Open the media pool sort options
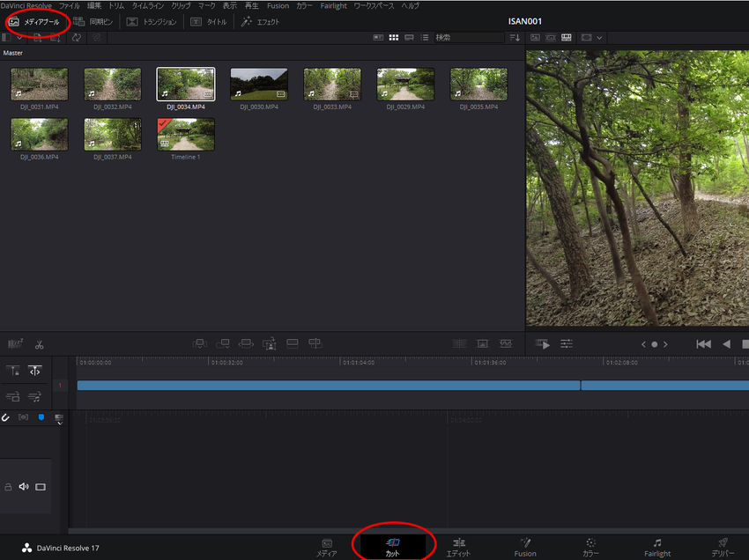The image size is (749, 560). (x=515, y=37)
